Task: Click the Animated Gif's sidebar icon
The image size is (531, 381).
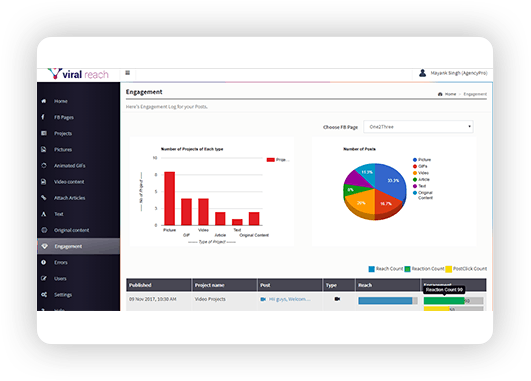Action: click(x=44, y=165)
